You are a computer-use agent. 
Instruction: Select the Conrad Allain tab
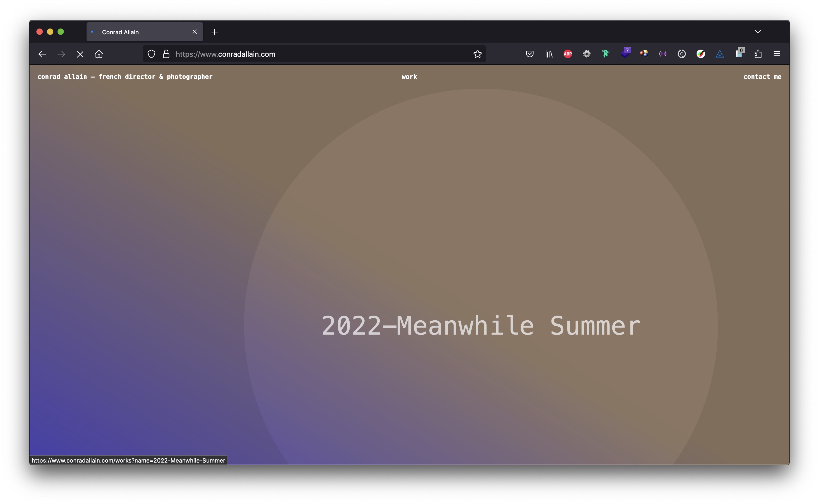(145, 32)
